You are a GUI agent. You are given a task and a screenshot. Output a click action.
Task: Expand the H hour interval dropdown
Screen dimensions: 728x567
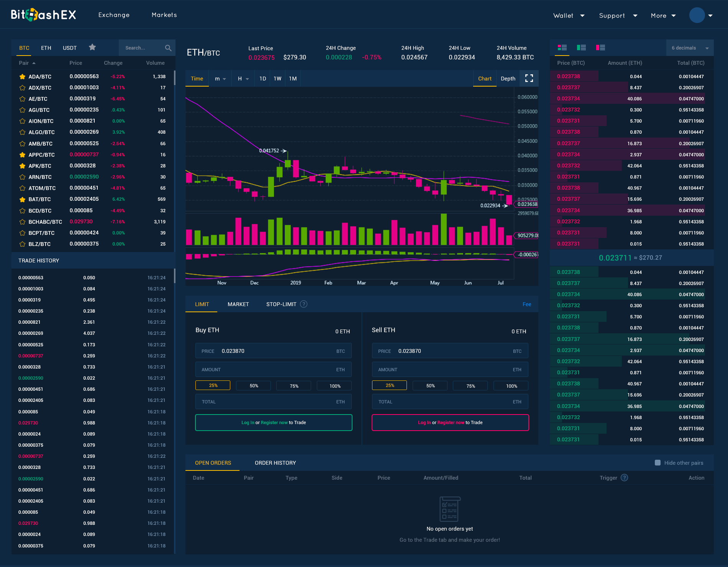(x=243, y=79)
